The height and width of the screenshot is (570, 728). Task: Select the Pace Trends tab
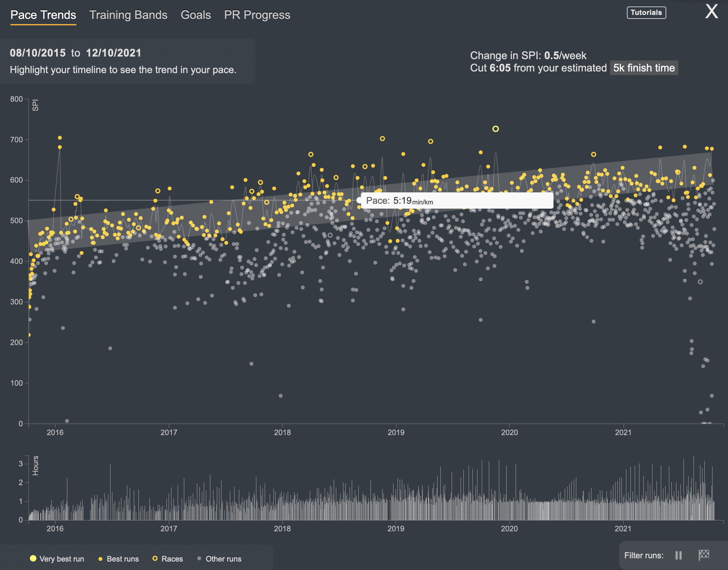[43, 15]
